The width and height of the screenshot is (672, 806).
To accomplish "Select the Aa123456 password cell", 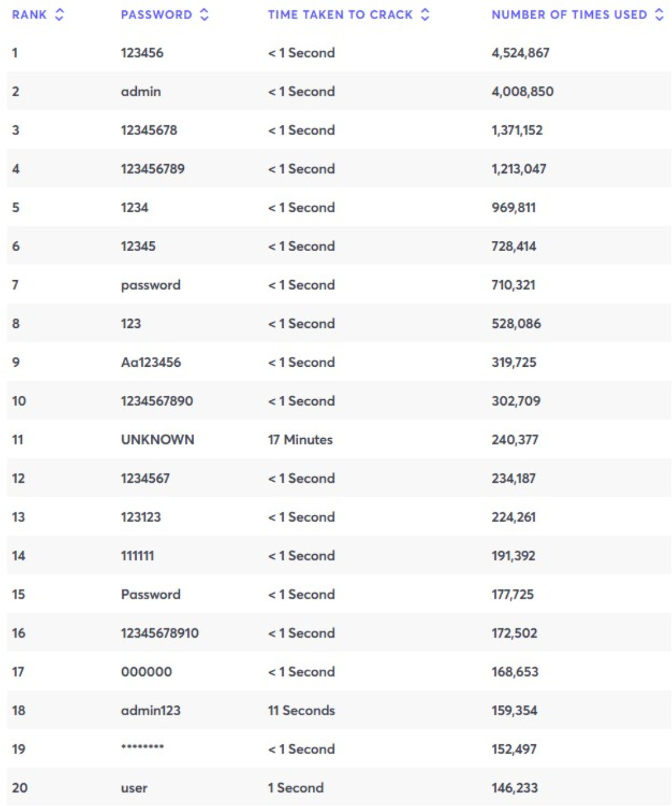I will tap(151, 362).
